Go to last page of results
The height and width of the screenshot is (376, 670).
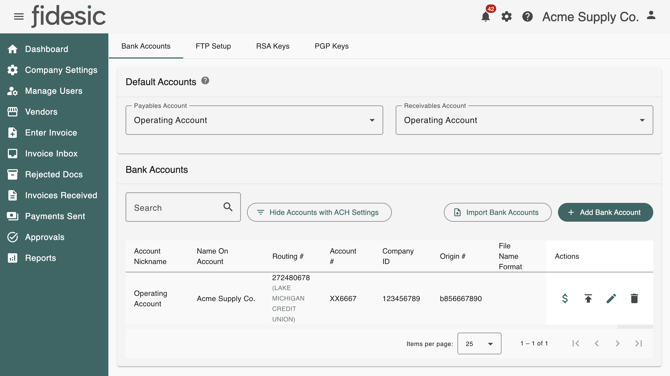click(638, 344)
